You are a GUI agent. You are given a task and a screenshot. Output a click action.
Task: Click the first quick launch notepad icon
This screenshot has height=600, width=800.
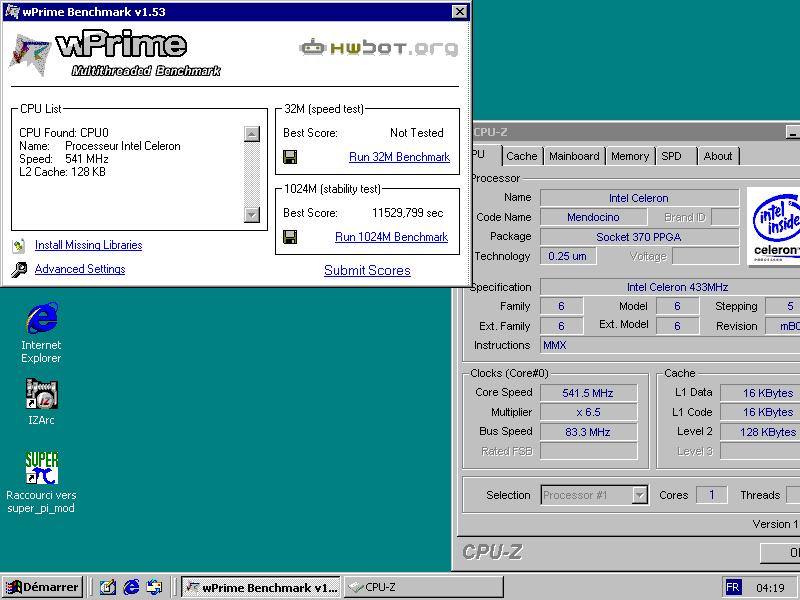pyautogui.click(x=107, y=587)
